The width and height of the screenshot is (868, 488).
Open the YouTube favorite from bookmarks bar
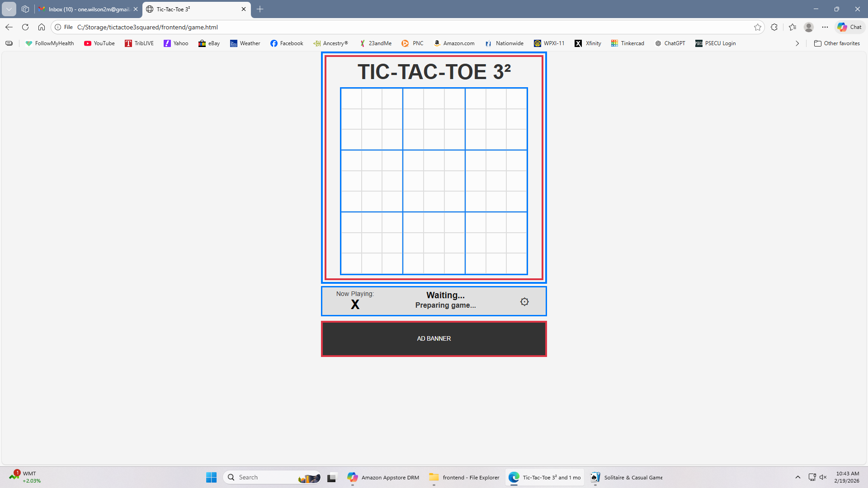pyautogui.click(x=99, y=43)
